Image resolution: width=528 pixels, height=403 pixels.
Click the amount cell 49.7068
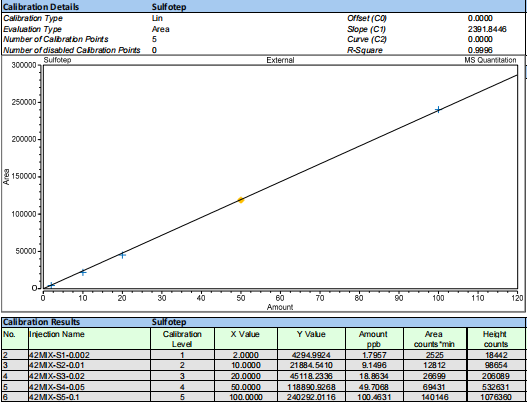point(374,387)
